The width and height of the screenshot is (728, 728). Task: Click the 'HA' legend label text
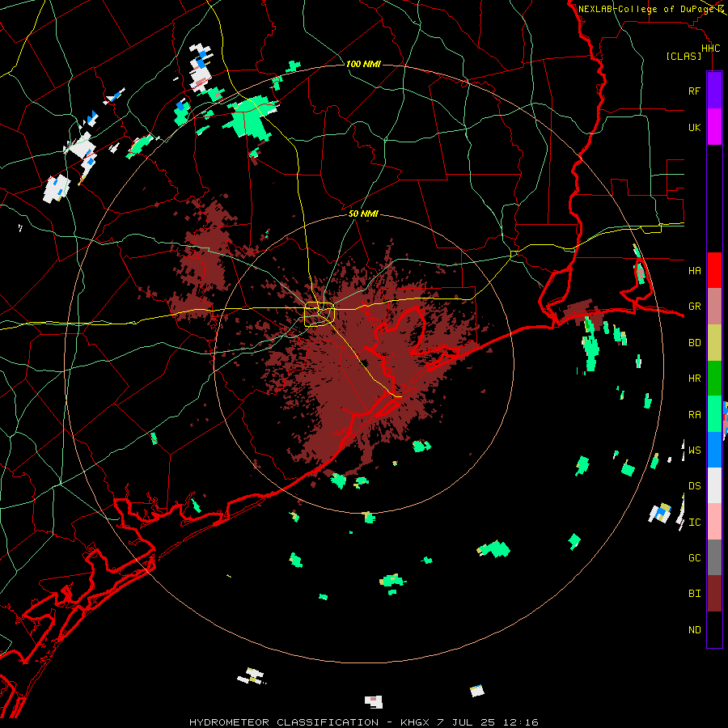pyautogui.click(x=694, y=271)
